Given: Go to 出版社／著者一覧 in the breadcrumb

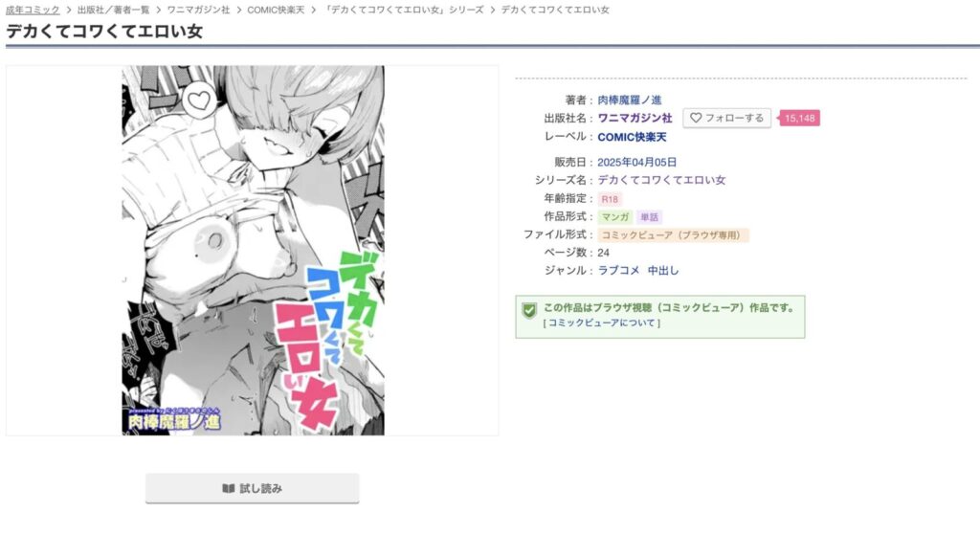Looking at the screenshot, I should (114, 10).
